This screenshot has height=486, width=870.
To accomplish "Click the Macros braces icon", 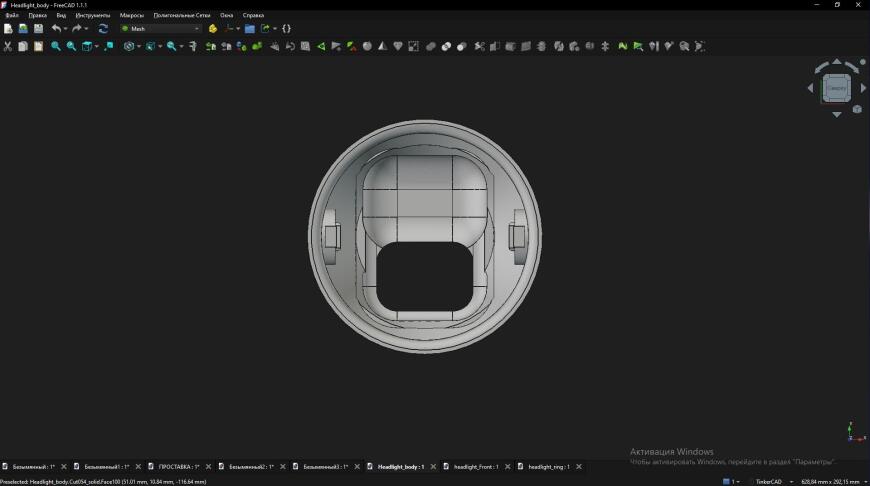I will pyautogui.click(x=286, y=28).
